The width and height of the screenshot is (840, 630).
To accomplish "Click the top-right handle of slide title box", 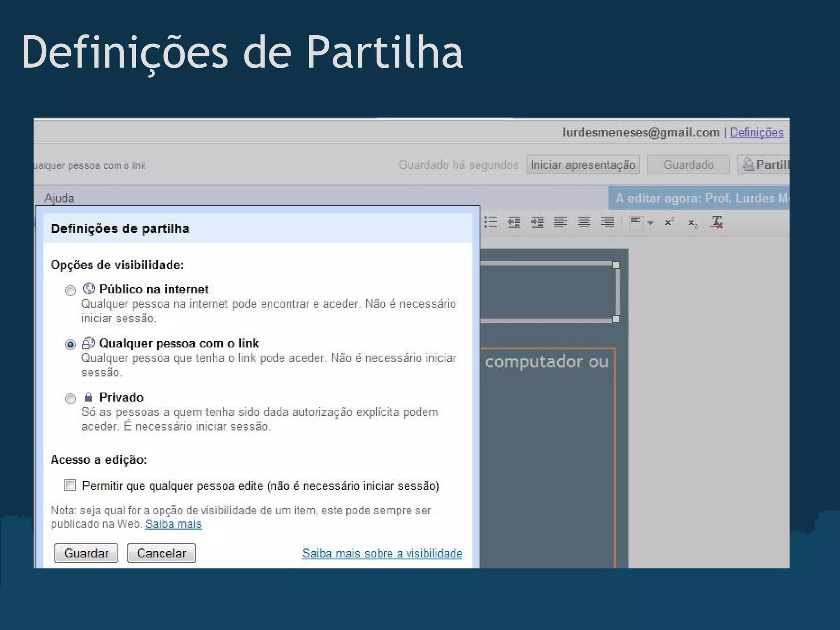I will pos(616,265).
